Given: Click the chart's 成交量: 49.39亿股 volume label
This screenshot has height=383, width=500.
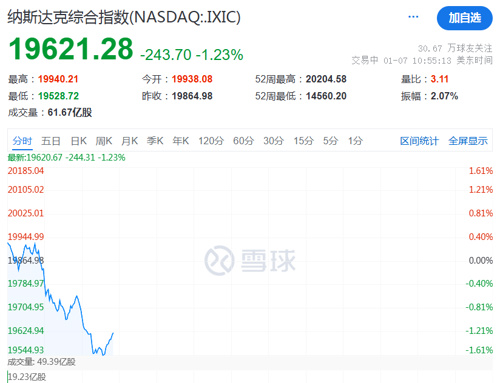Looking at the screenshot, I should (42, 362).
